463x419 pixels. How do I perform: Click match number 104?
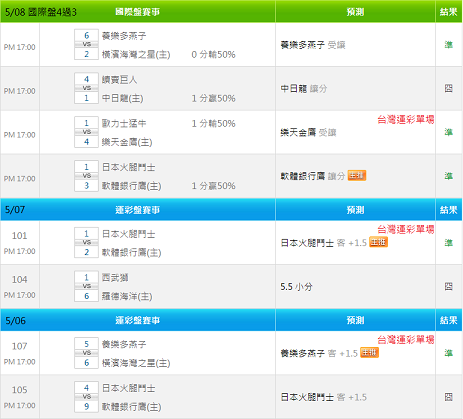19,279
